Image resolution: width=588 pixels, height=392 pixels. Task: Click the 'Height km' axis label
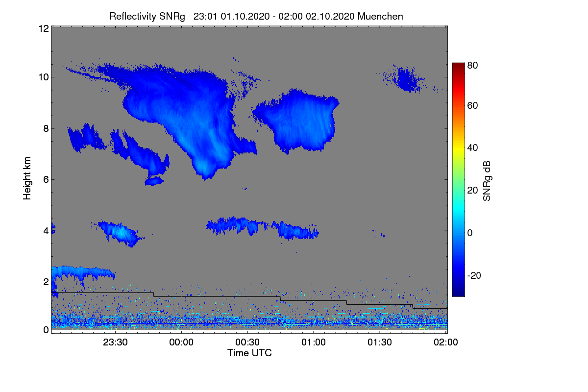[27, 178]
